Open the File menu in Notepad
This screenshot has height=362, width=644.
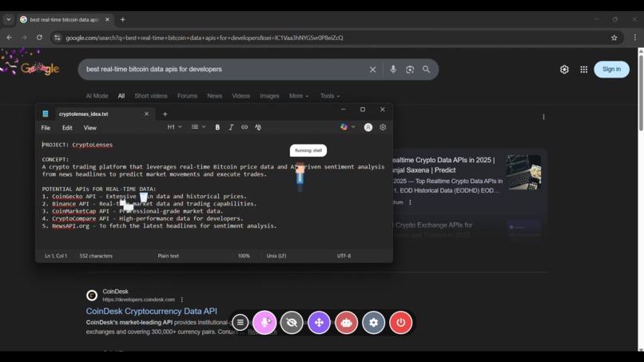click(46, 128)
